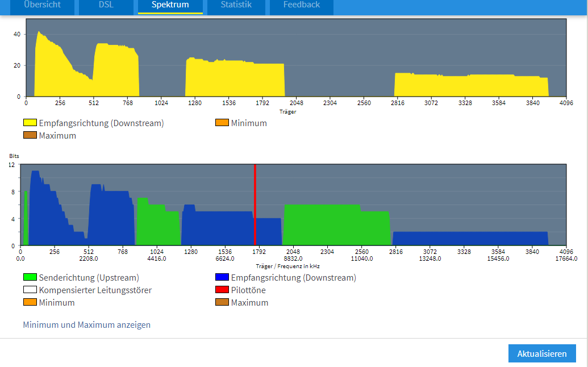Click the orange Minimum swatch in the bottom legend
This screenshot has height=367, width=588.
(x=30, y=303)
